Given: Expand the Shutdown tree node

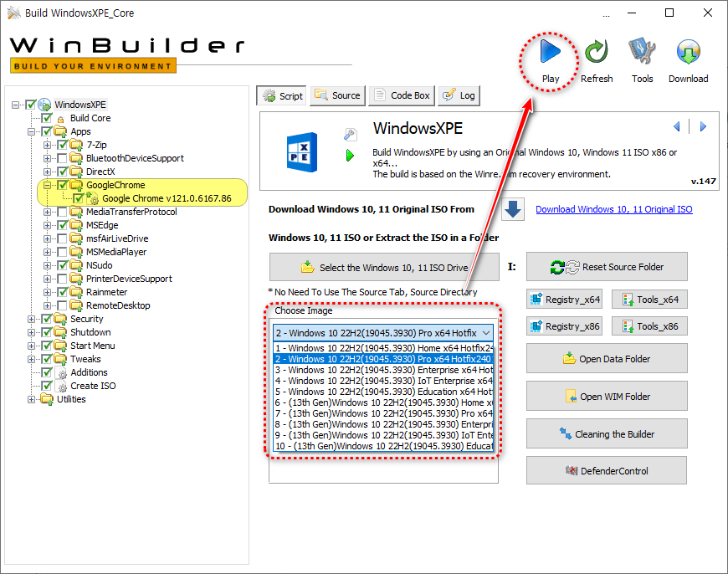Looking at the screenshot, I should (31, 332).
